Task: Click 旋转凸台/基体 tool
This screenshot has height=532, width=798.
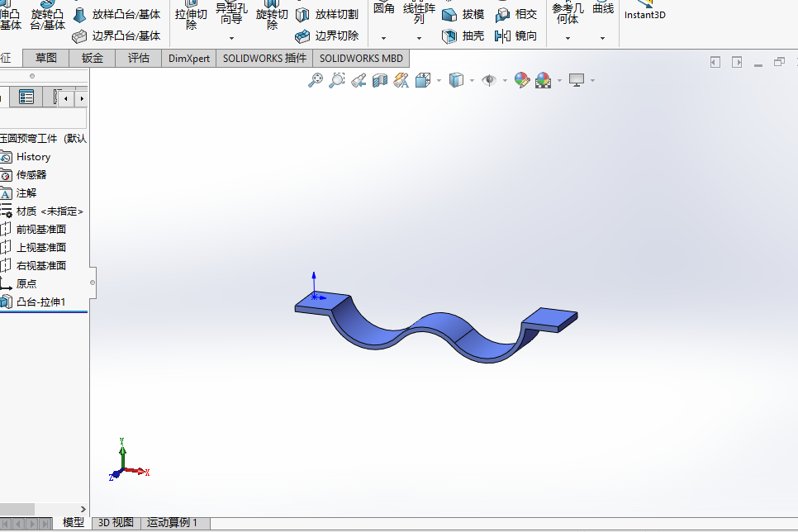Action: 47,15
